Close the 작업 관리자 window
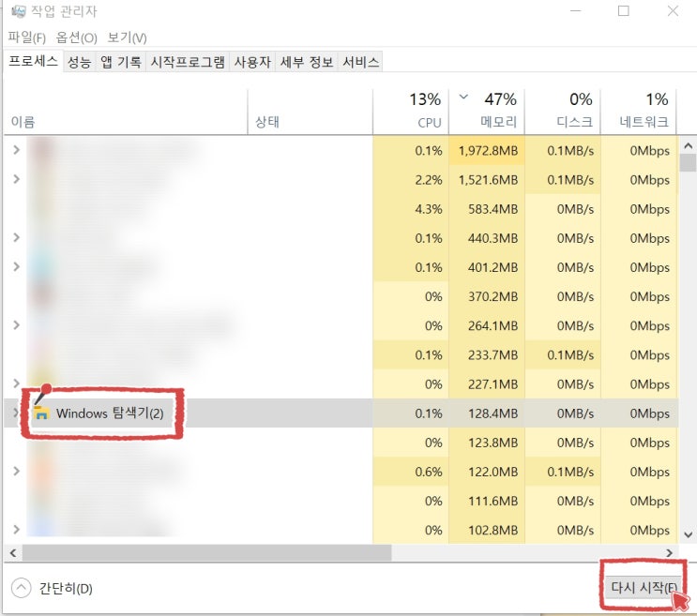This screenshot has height=616, width=697. [x=673, y=10]
